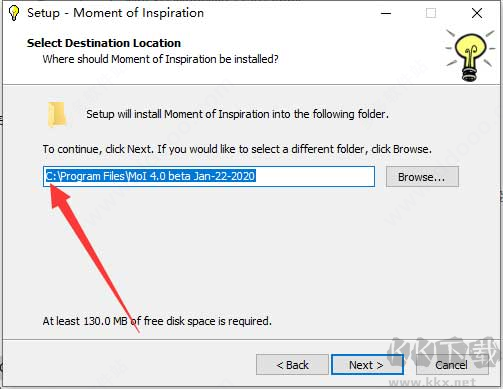The width and height of the screenshot is (503, 389).
Task: Minimize the Setup window
Action: coord(386,13)
